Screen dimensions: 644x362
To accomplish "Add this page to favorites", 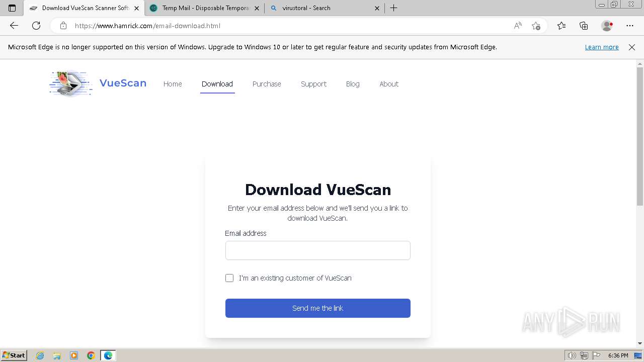I will click(536, 26).
